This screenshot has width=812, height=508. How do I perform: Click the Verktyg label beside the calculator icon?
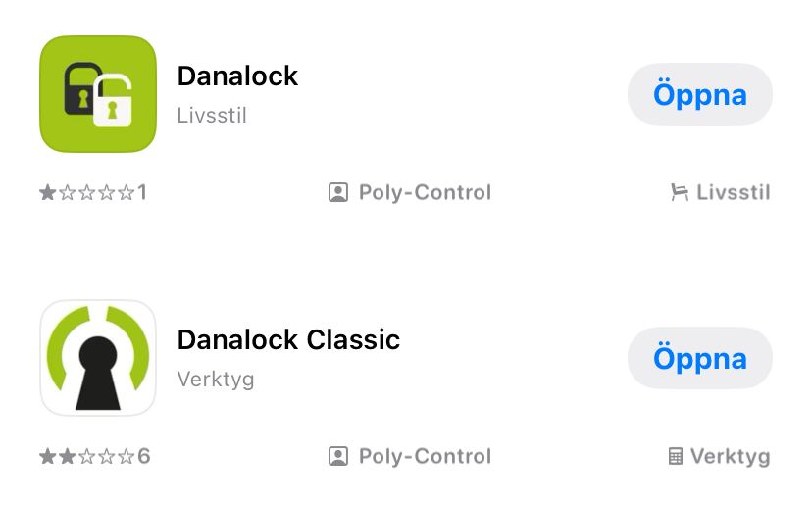[x=731, y=456]
